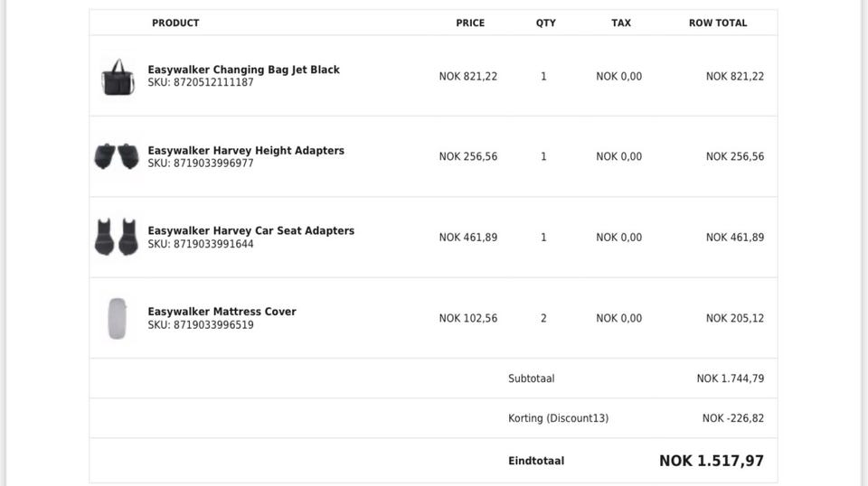Open Easywalker Changing Bag Jet Black title
This screenshot has height=486, width=868.
(x=243, y=70)
